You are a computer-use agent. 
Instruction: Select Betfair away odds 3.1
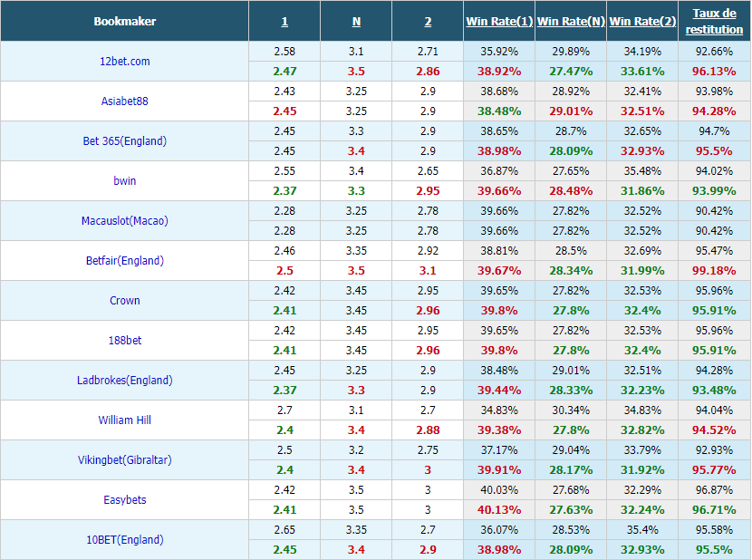click(x=428, y=271)
